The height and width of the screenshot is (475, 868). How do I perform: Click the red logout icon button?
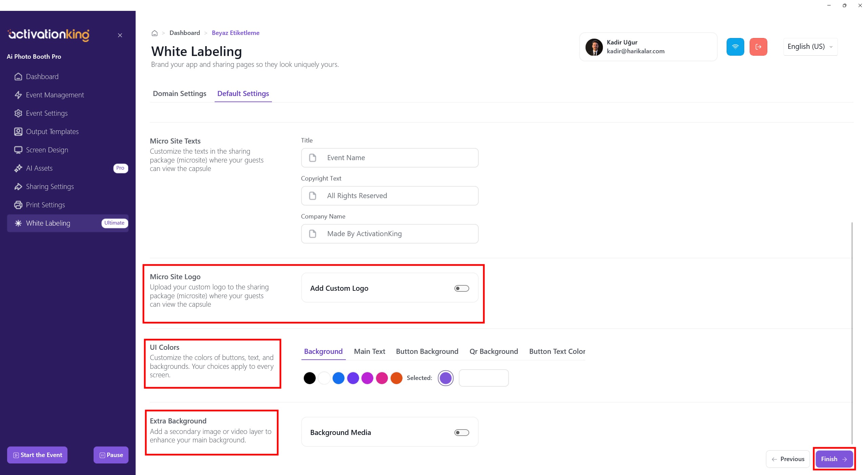[758, 47]
